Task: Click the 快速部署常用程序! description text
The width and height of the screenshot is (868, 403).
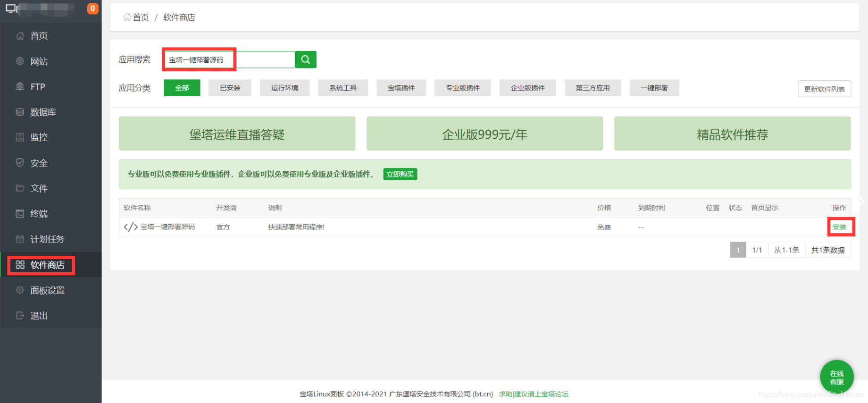Action: pyautogui.click(x=296, y=227)
